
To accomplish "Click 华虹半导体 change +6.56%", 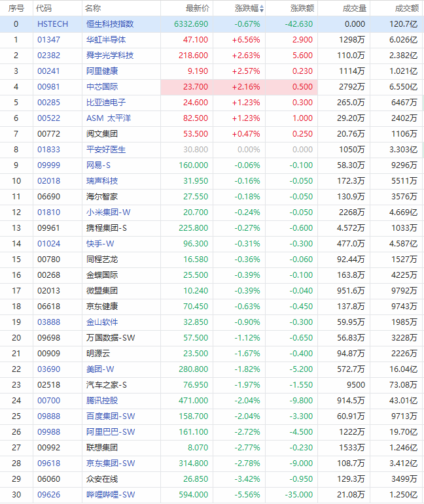I will 246,40.
